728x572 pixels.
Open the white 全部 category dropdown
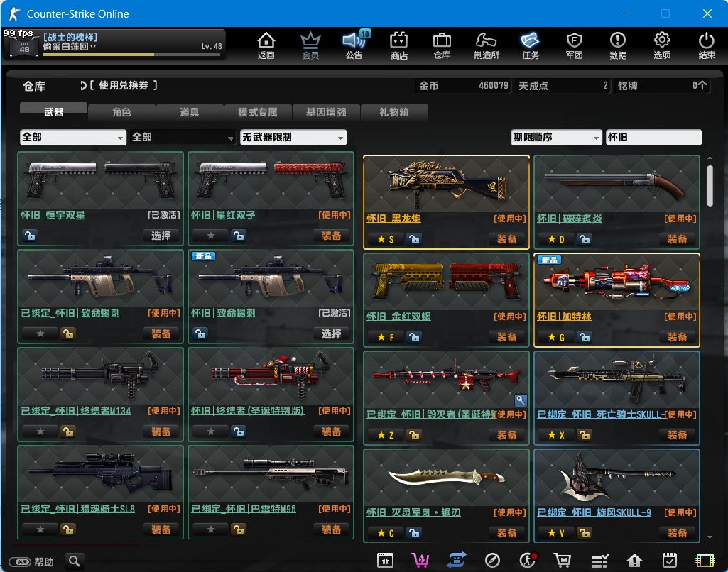[x=73, y=137]
